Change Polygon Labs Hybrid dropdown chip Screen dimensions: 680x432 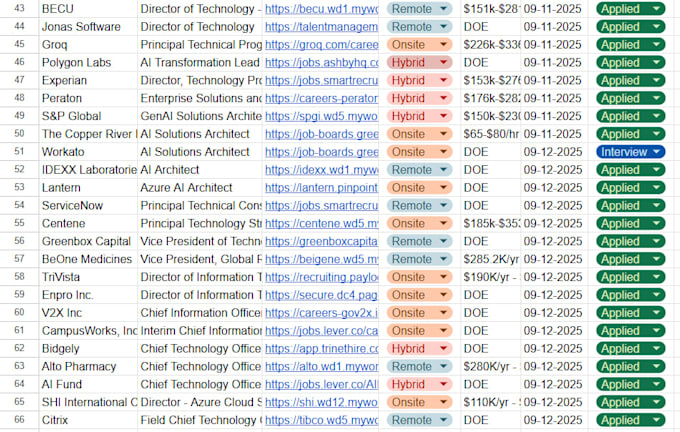(419, 62)
